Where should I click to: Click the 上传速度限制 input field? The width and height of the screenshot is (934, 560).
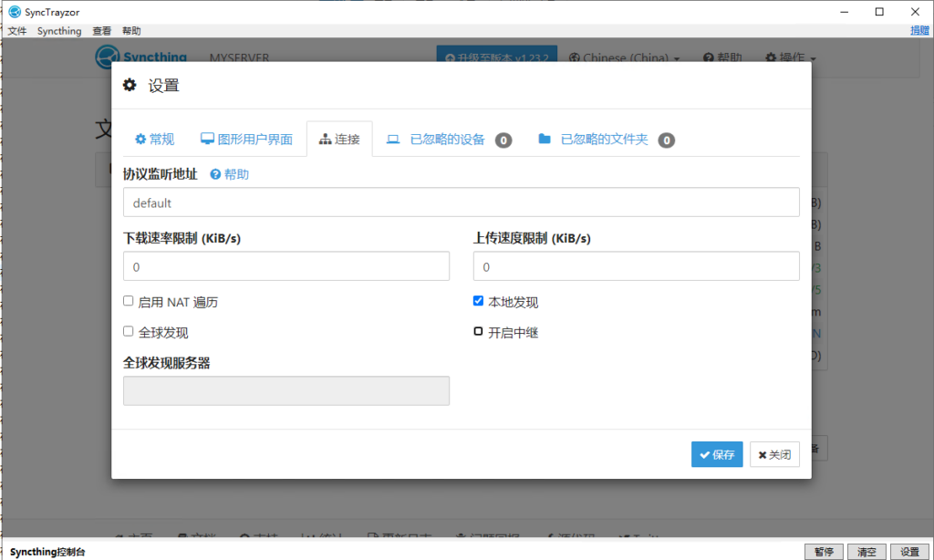click(636, 266)
